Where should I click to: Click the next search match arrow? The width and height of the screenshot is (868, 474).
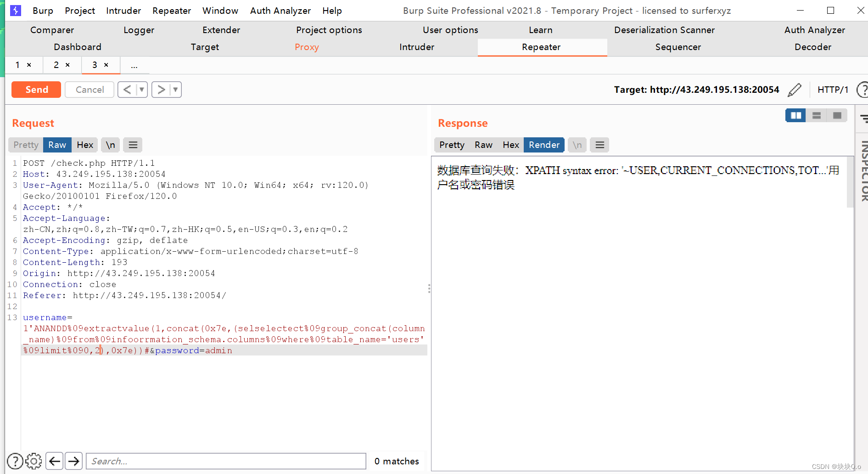click(x=73, y=461)
